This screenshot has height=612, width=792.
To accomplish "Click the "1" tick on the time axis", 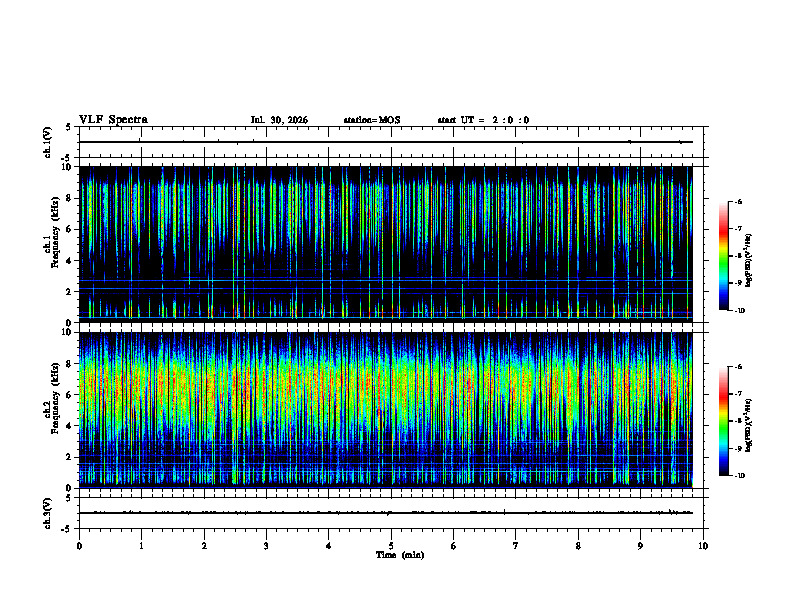I will coord(141,546).
